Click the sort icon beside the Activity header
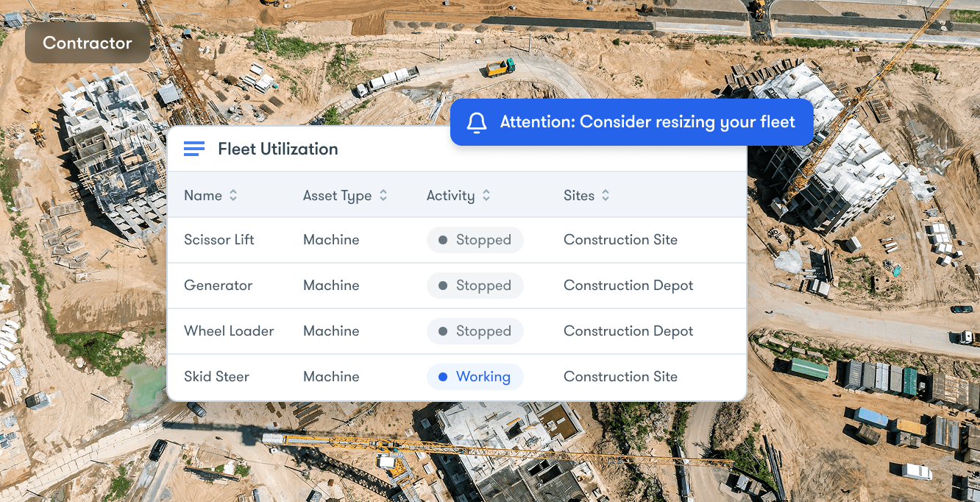This screenshot has width=980, height=502. coord(487,195)
